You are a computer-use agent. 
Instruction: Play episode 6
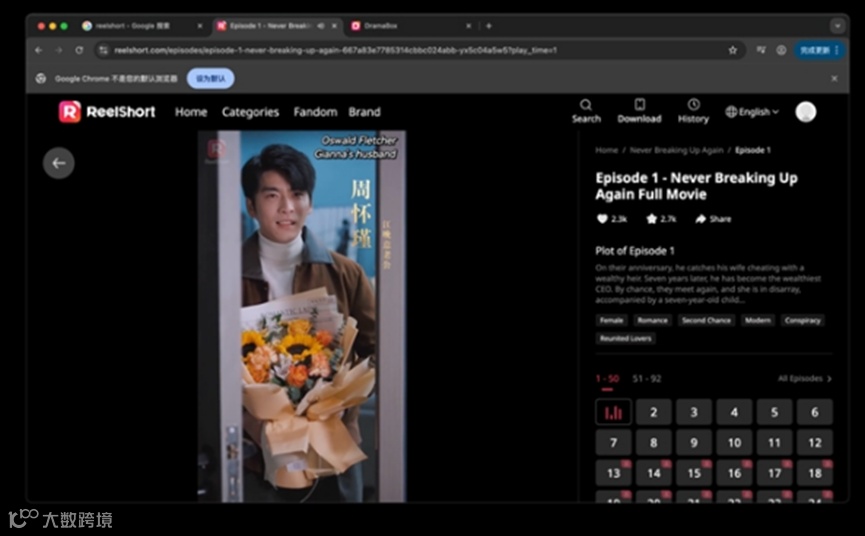pos(815,412)
